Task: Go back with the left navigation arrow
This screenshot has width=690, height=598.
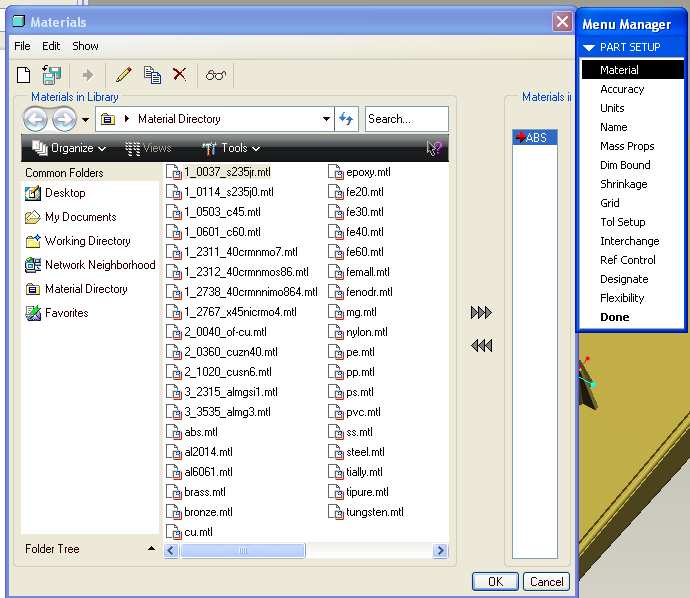Action: (x=35, y=119)
